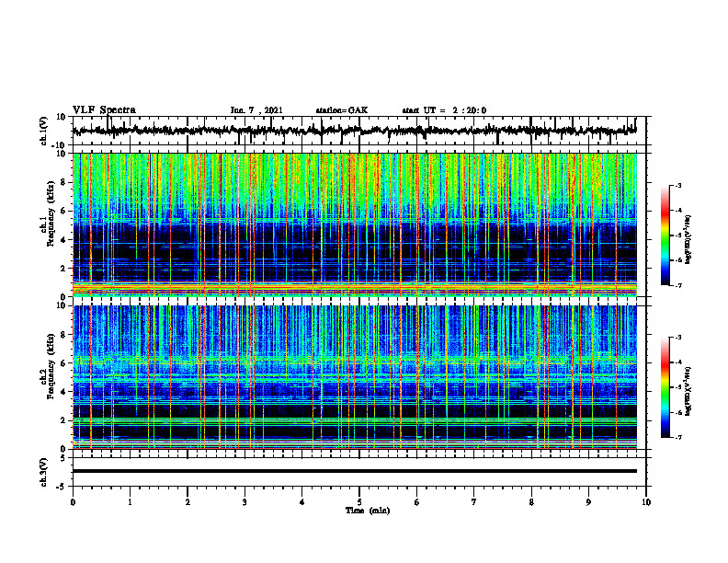Image resolution: width=728 pixels, height=563 pixels.
Task: Click the ch.1 voltage waveform trace panel
Action: coord(359,131)
